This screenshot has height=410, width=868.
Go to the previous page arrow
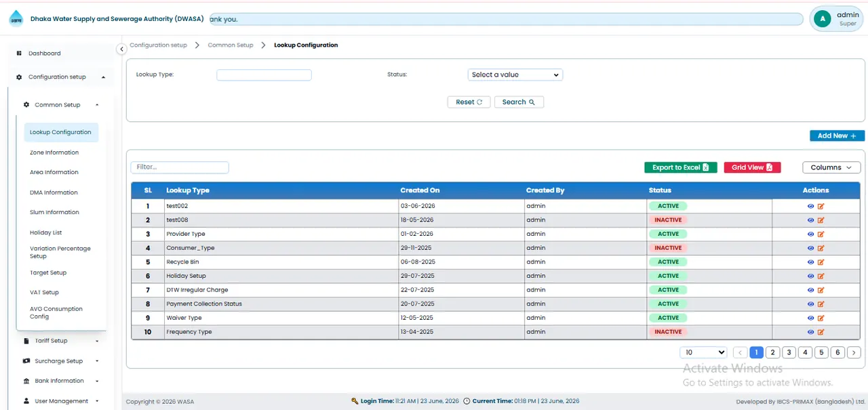click(x=740, y=352)
